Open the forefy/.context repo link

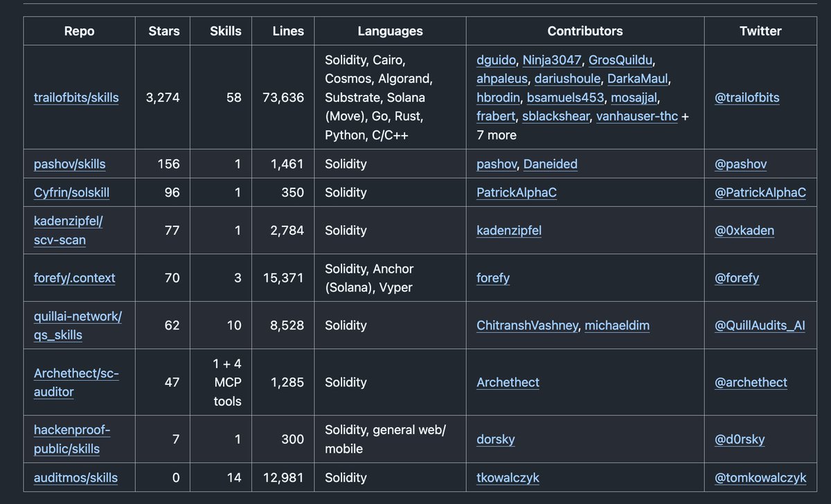tap(75, 278)
